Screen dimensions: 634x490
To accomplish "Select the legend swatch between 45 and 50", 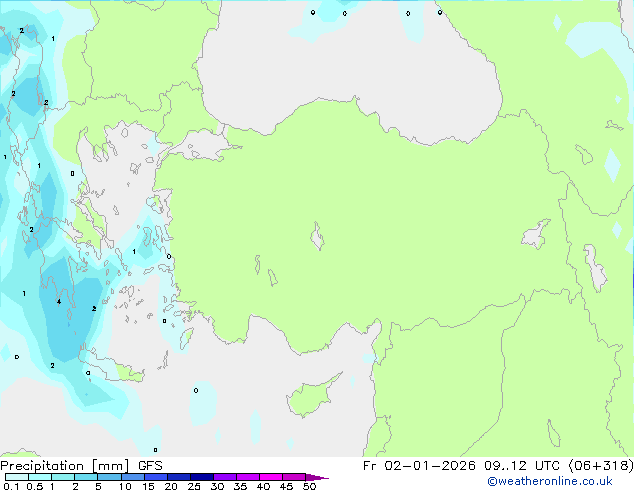I will 294,477.
